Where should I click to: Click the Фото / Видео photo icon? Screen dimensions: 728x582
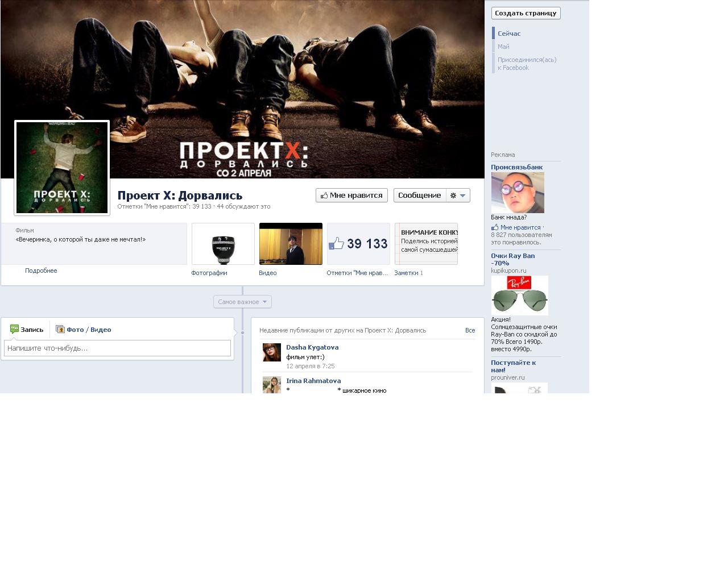[60, 329]
